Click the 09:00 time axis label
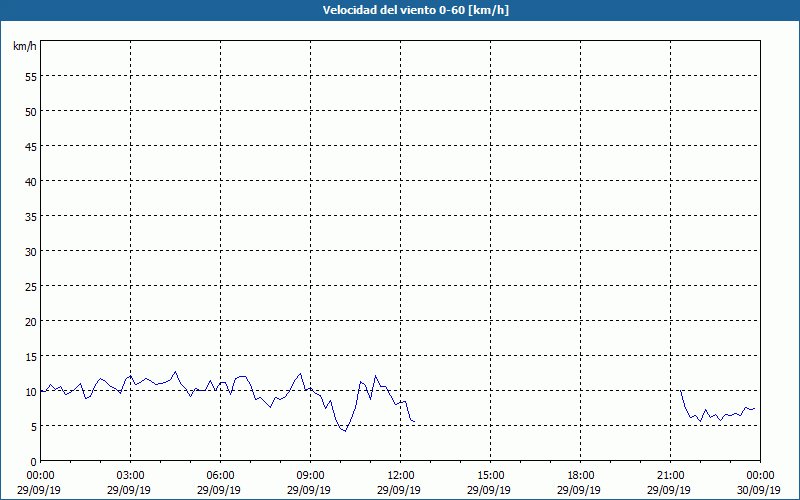The image size is (800, 500). [x=310, y=476]
